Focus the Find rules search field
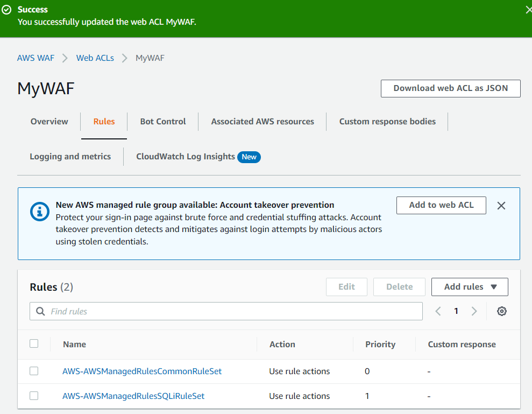The image size is (532, 414). [226, 311]
